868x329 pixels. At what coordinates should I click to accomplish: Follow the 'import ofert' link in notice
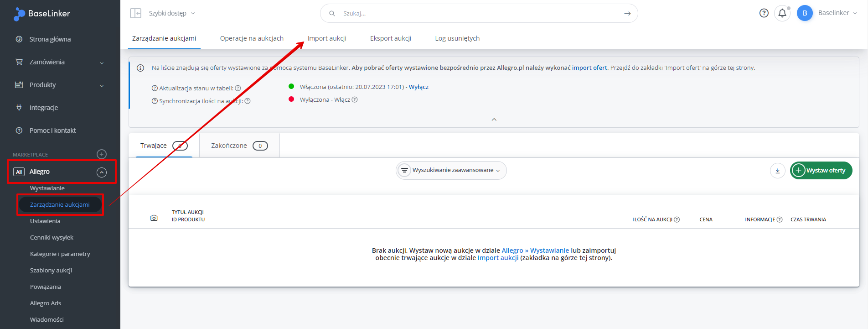click(589, 68)
